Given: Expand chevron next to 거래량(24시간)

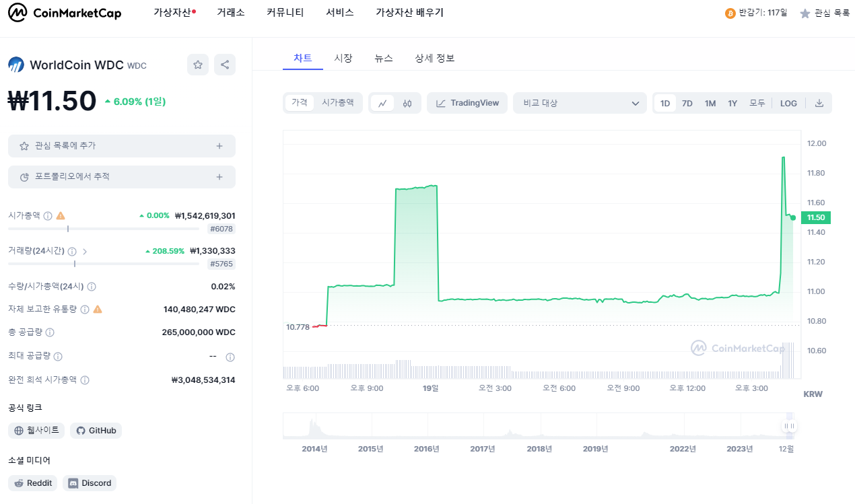Looking at the screenshot, I should pos(85,251).
